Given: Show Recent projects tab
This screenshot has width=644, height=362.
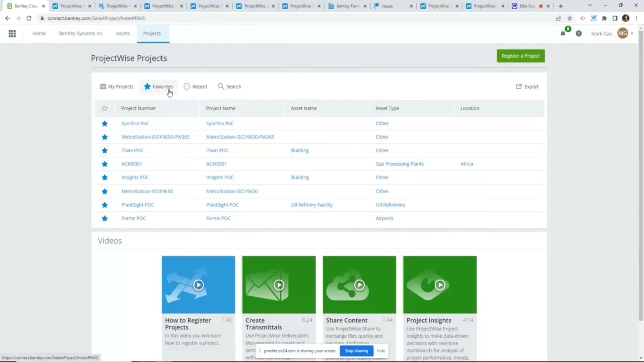Looking at the screenshot, I should (x=195, y=87).
